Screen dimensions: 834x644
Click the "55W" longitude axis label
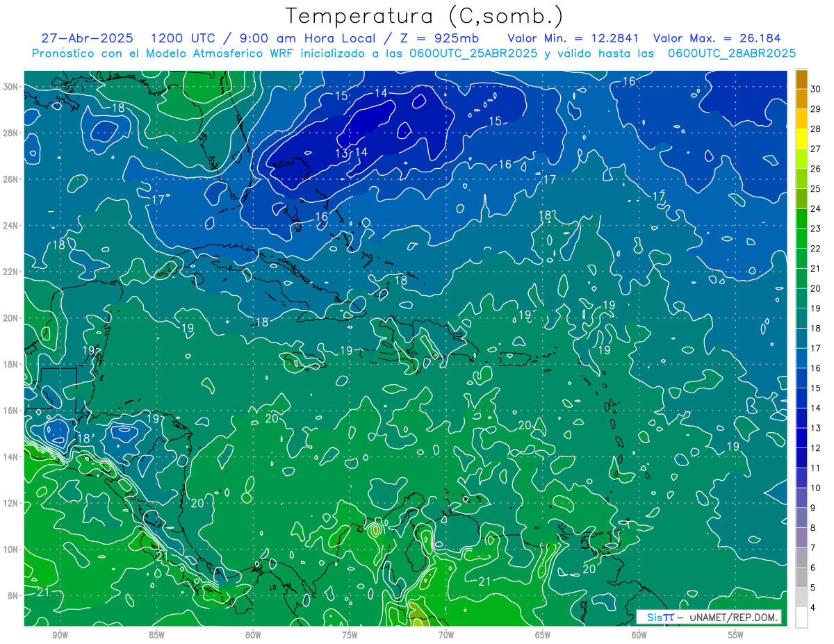pos(736,635)
